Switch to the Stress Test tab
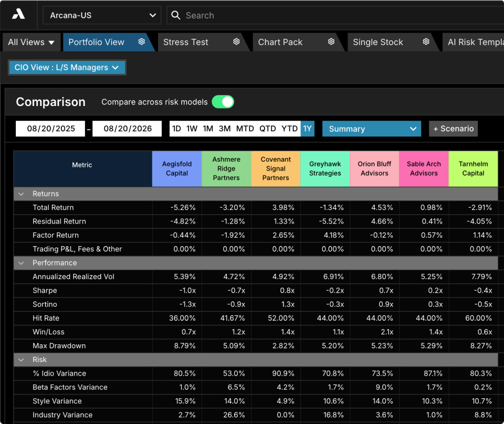The image size is (504, 424). (186, 42)
